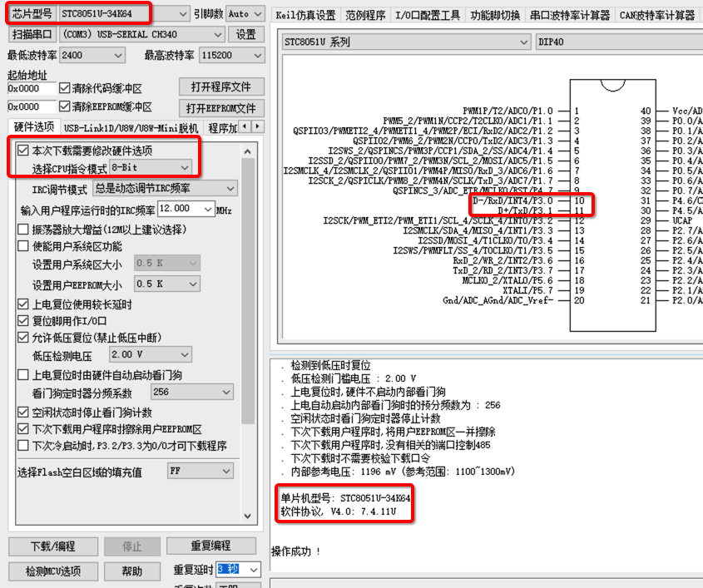
Task: Click the hardware options scrollbar thumb
Action: point(247,291)
